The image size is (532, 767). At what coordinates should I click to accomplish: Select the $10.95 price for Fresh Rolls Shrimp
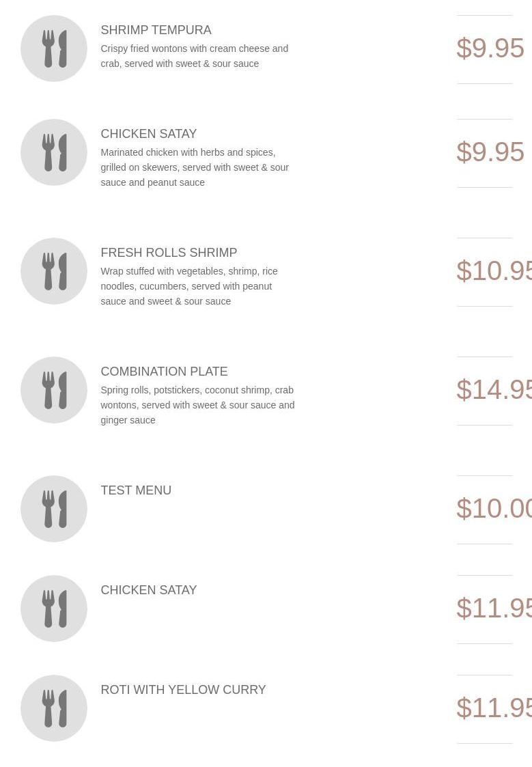(494, 271)
